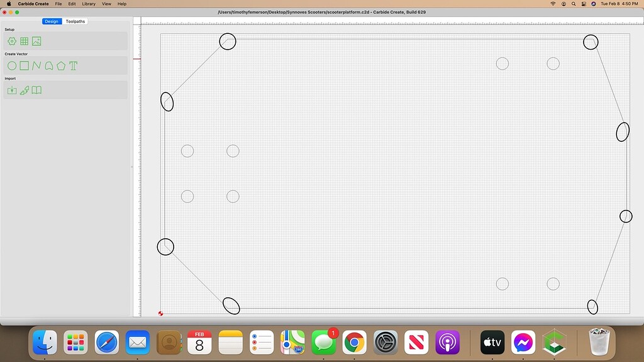Open the Library menu
This screenshot has height=362, width=644.
click(89, 4)
